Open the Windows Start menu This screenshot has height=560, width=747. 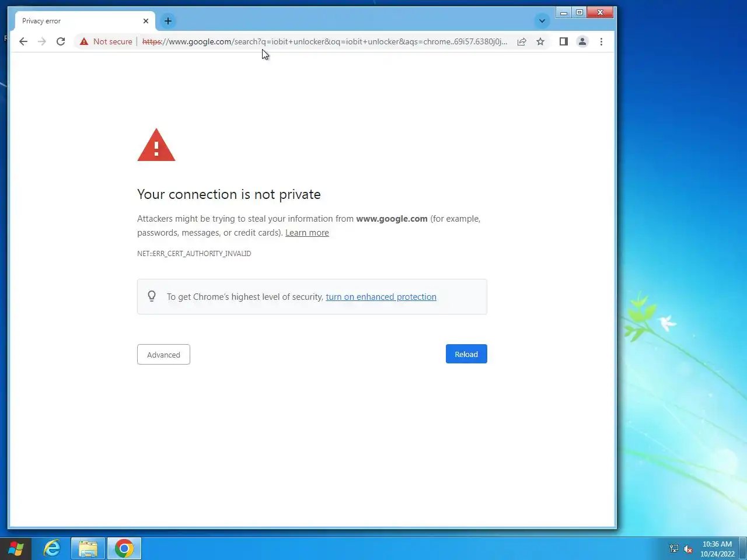click(16, 549)
